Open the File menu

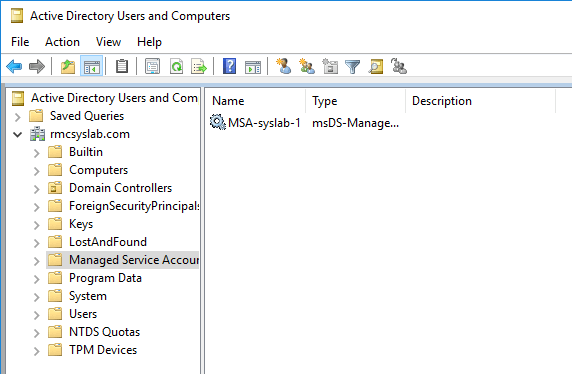[20, 42]
